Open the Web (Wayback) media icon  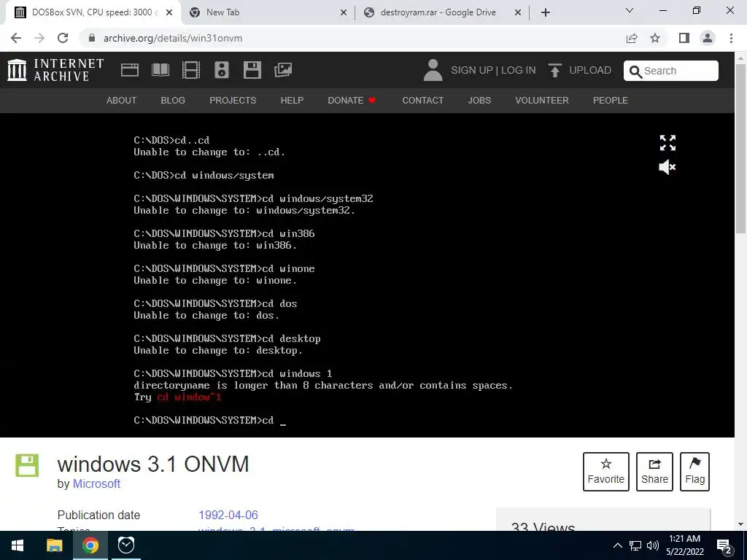(x=130, y=70)
